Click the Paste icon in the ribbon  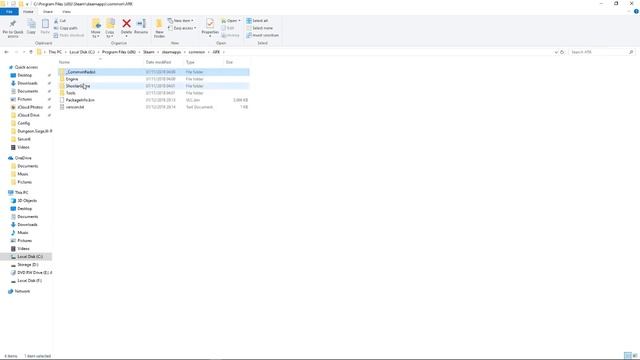click(x=45, y=24)
